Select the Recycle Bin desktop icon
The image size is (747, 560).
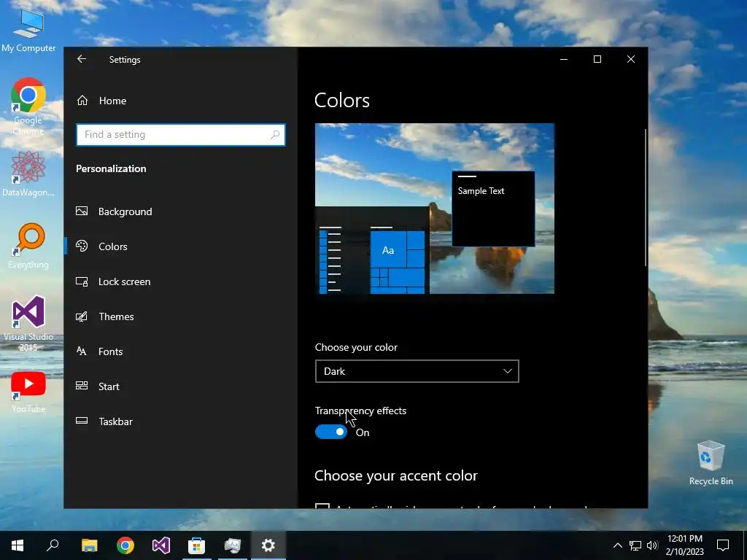(711, 463)
